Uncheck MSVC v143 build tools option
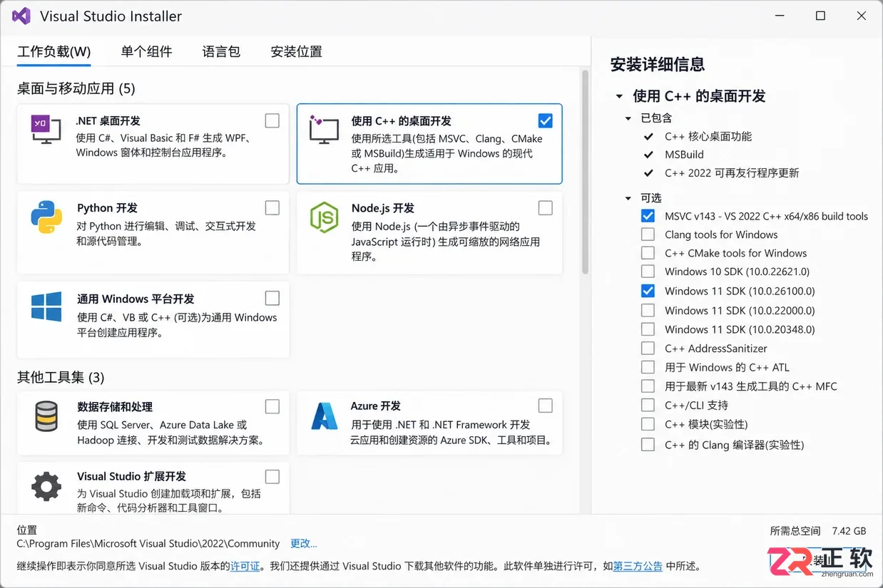Viewport: 883px width, 588px height. 648,216
